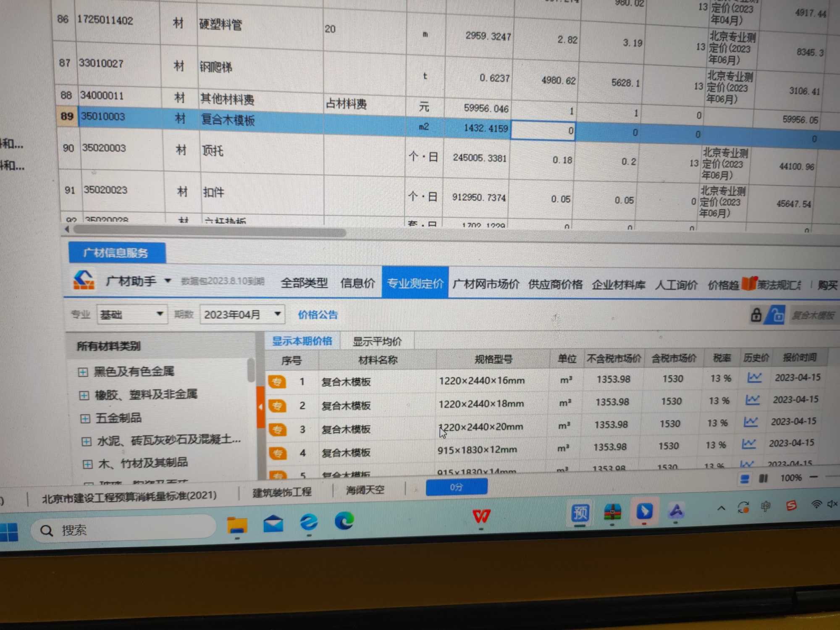The image size is (840, 630).
Task: Click the zoom out minus button
Action: [814, 477]
